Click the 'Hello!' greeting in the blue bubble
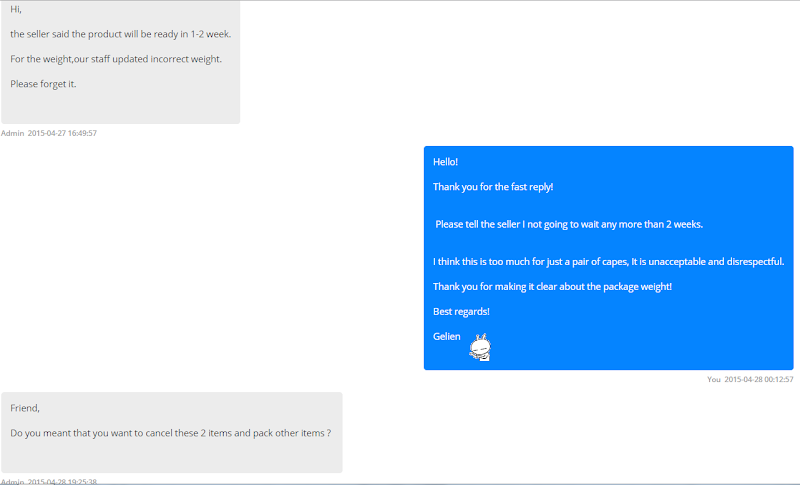The height and width of the screenshot is (485, 800). point(445,162)
